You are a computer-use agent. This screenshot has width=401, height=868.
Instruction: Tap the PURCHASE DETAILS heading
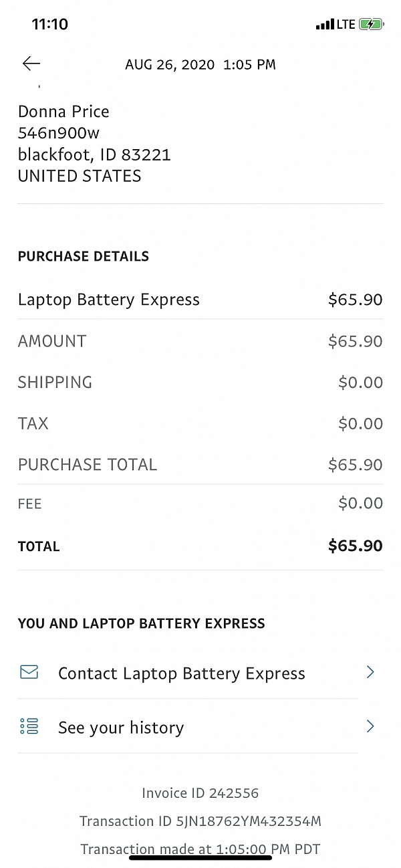(84, 256)
